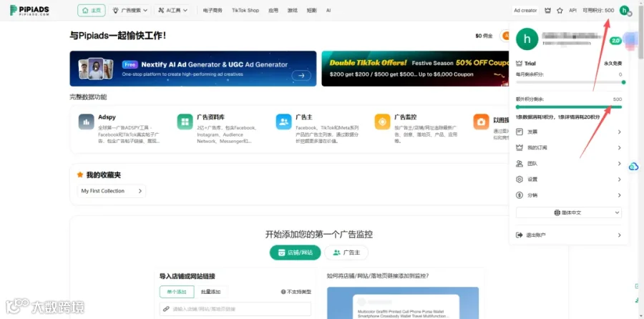Expand the 分销 menu arrow
The image size is (644, 319).
(x=620, y=195)
